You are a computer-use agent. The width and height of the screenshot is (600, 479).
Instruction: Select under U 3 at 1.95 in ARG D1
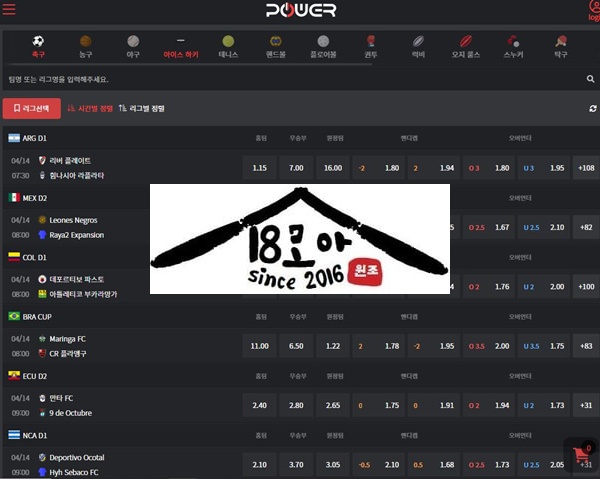544,168
